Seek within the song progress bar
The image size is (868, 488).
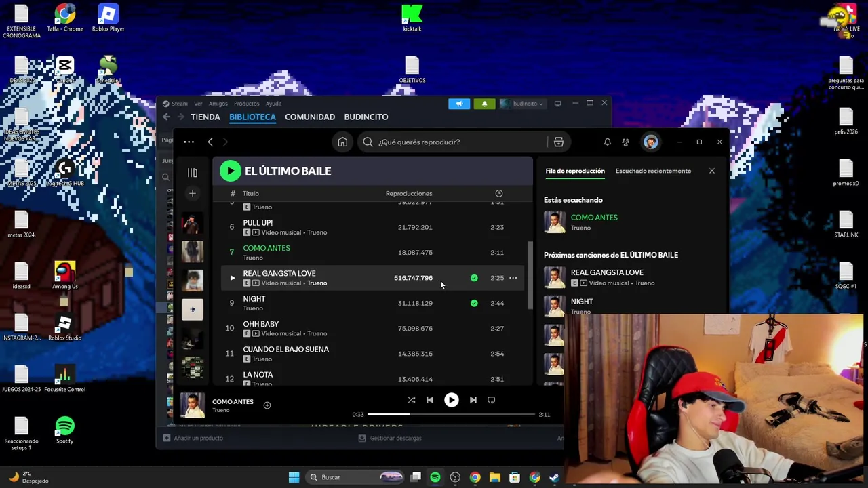click(452, 414)
